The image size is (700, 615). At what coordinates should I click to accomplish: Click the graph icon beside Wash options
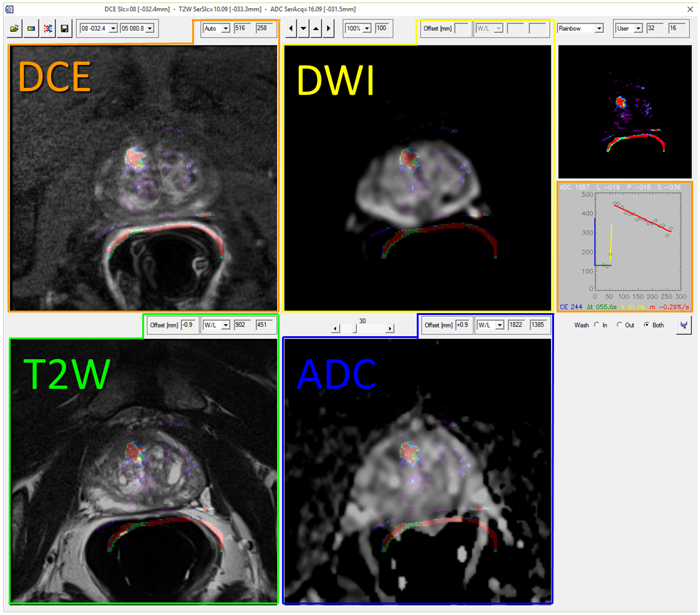point(684,325)
